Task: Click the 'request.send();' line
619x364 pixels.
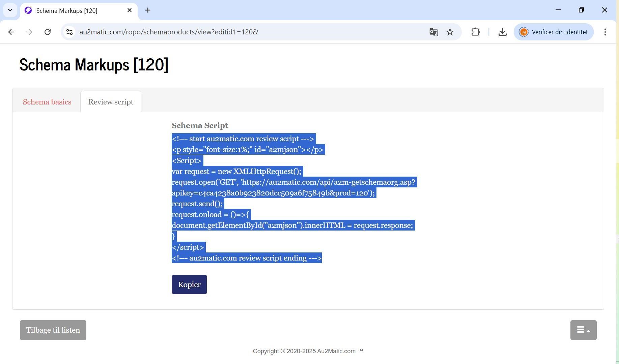Action: (198, 204)
